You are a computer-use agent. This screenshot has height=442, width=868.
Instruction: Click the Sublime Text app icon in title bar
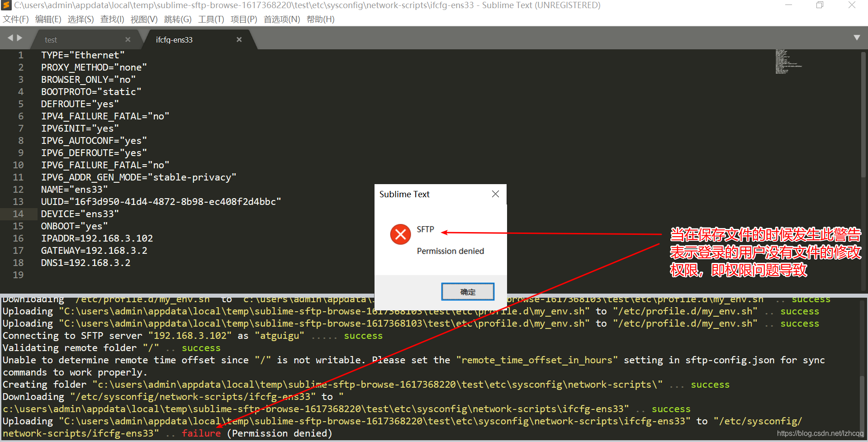click(x=6, y=5)
